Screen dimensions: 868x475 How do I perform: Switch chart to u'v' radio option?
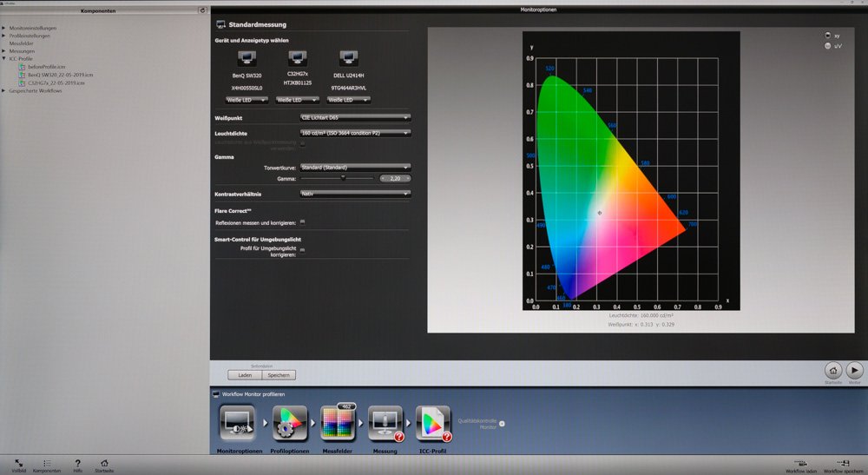pos(825,45)
